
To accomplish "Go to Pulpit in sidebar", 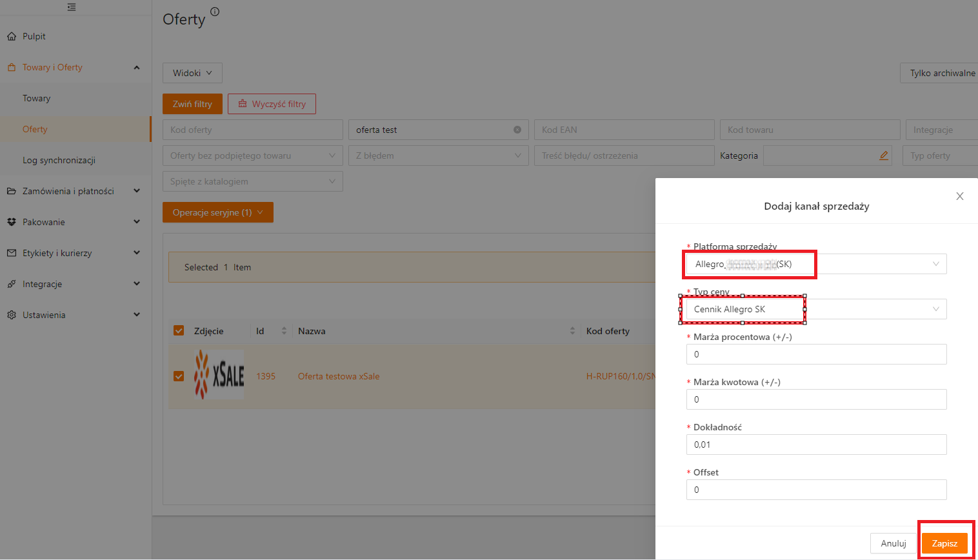I will point(34,36).
